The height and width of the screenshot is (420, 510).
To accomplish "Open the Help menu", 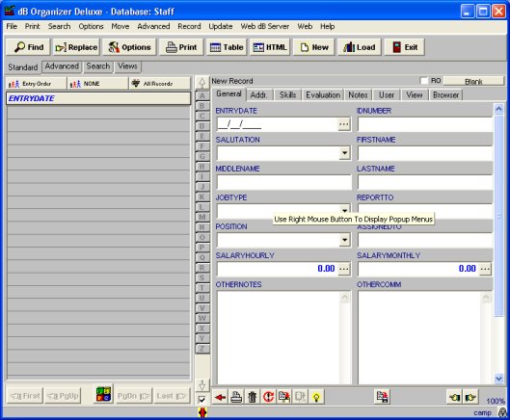I will (x=327, y=26).
